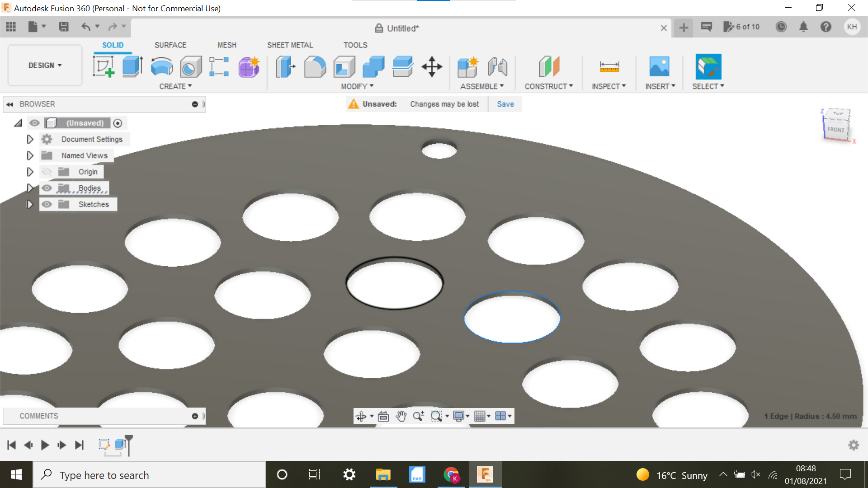
Task: Click the 6 of 10 documents counter
Action: point(741,27)
